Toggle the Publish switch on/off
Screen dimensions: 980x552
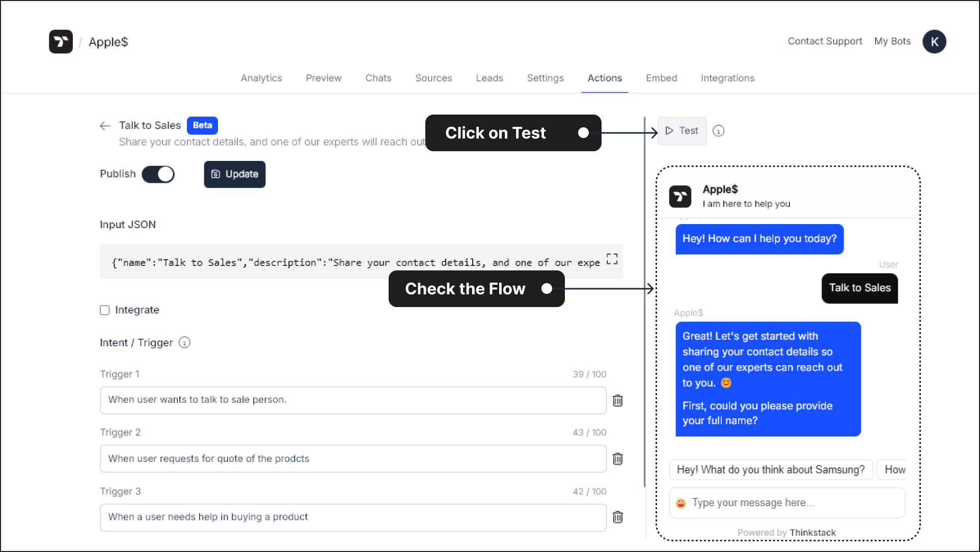pos(157,174)
